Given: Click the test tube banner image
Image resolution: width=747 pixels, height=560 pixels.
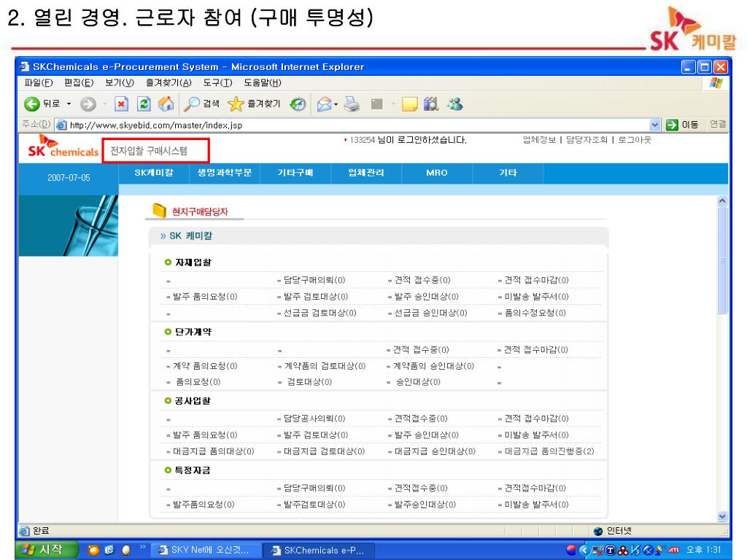Looking at the screenshot, I should coord(68,226).
